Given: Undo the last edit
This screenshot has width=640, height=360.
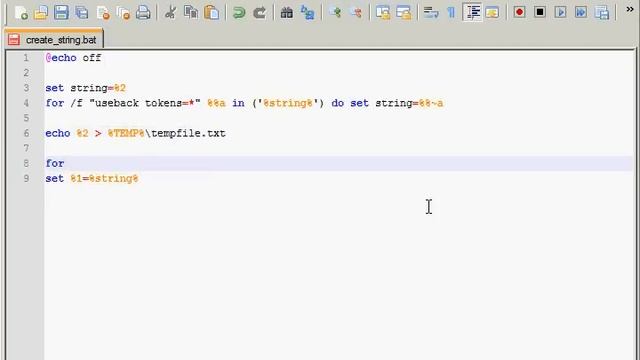Looking at the screenshot, I should 239,13.
